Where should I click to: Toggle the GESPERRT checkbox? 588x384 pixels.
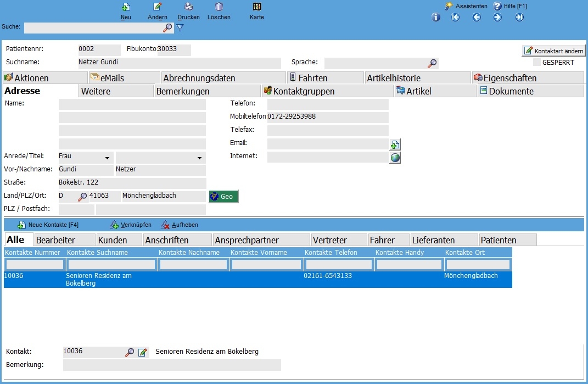(x=537, y=62)
